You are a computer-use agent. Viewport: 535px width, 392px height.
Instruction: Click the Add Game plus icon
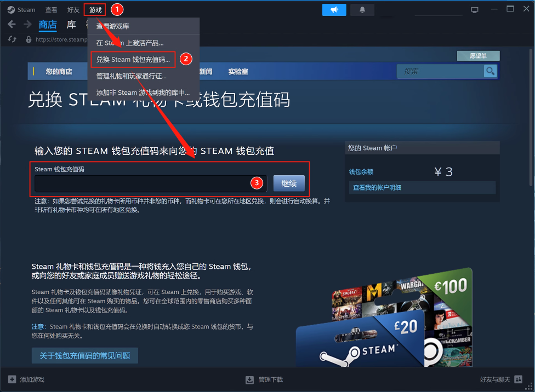[x=12, y=379]
